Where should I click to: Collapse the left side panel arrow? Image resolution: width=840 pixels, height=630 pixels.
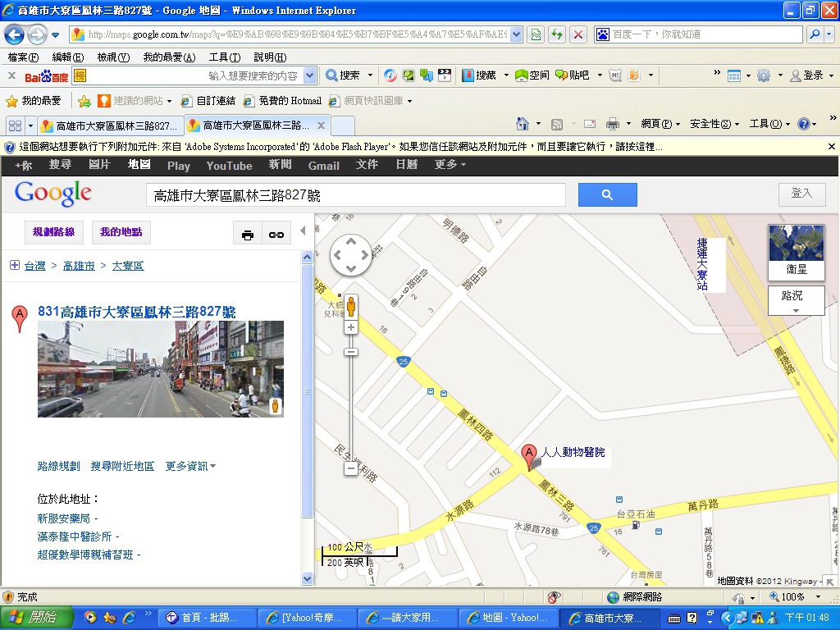[302, 231]
